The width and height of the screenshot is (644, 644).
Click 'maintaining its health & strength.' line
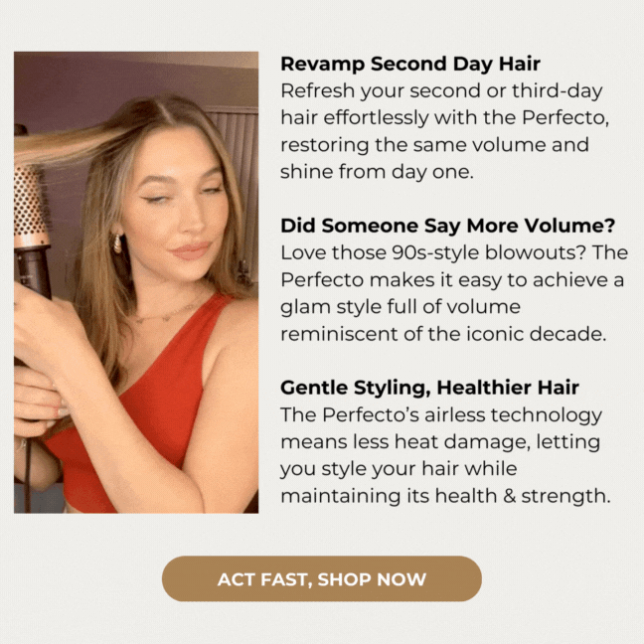coord(445,496)
